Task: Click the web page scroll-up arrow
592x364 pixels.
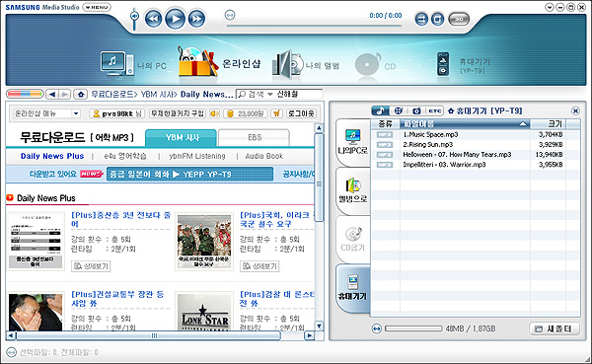Action: (319, 127)
